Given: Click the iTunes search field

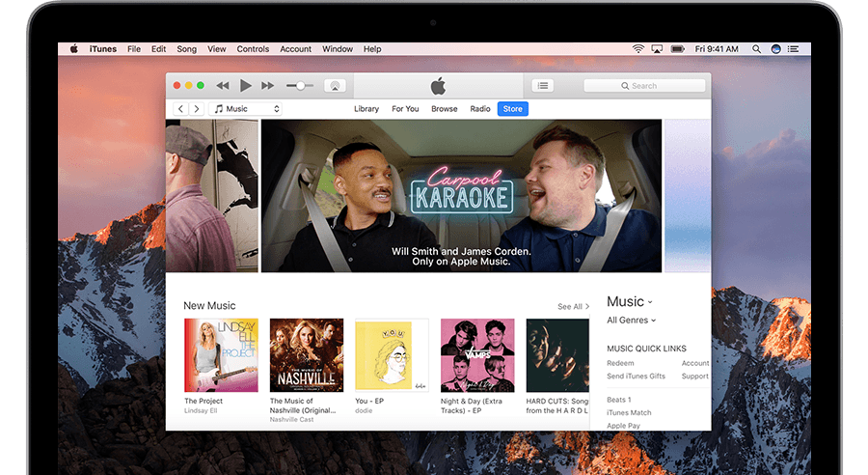Looking at the screenshot, I should (x=644, y=86).
